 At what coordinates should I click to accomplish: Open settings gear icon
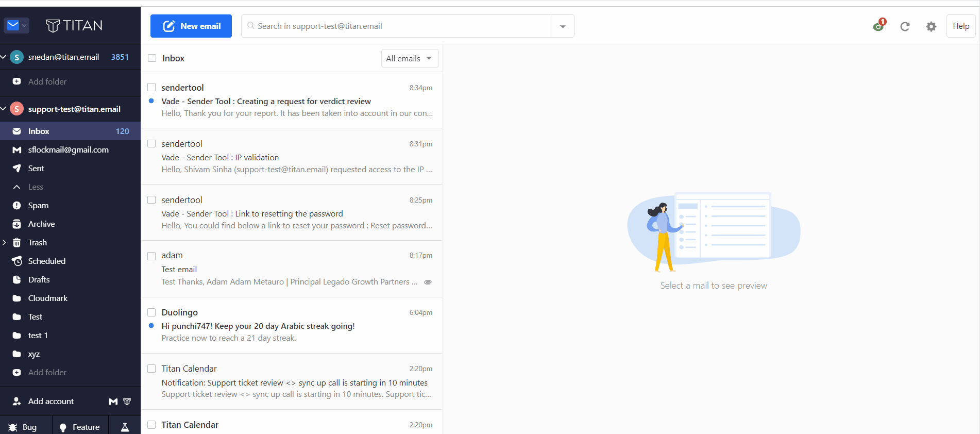coord(931,26)
